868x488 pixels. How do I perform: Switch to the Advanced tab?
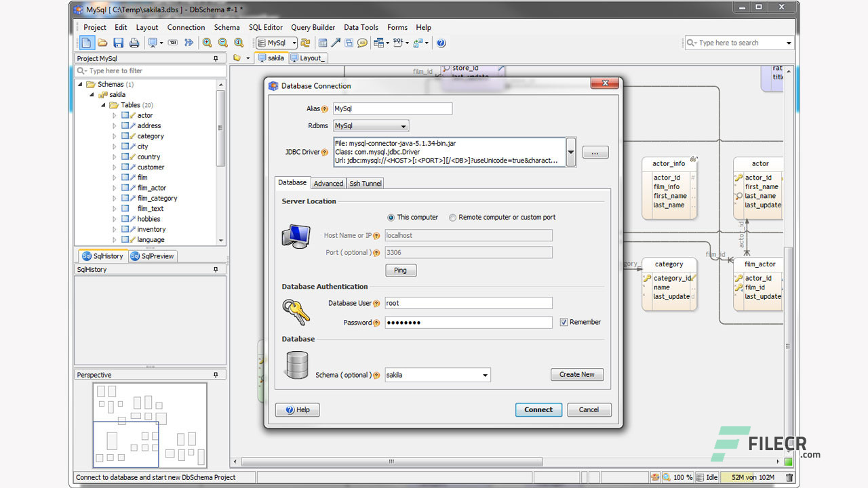coord(328,184)
